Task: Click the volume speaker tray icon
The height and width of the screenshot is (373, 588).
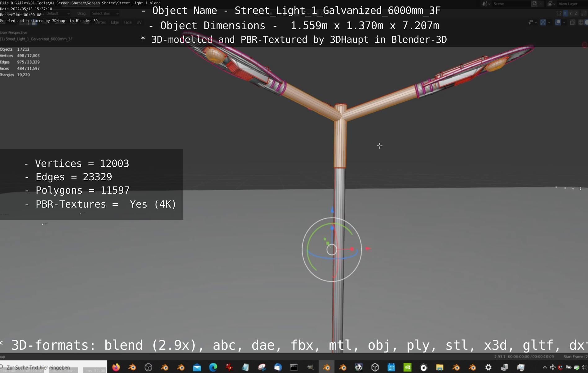Action: pyautogui.click(x=584, y=367)
